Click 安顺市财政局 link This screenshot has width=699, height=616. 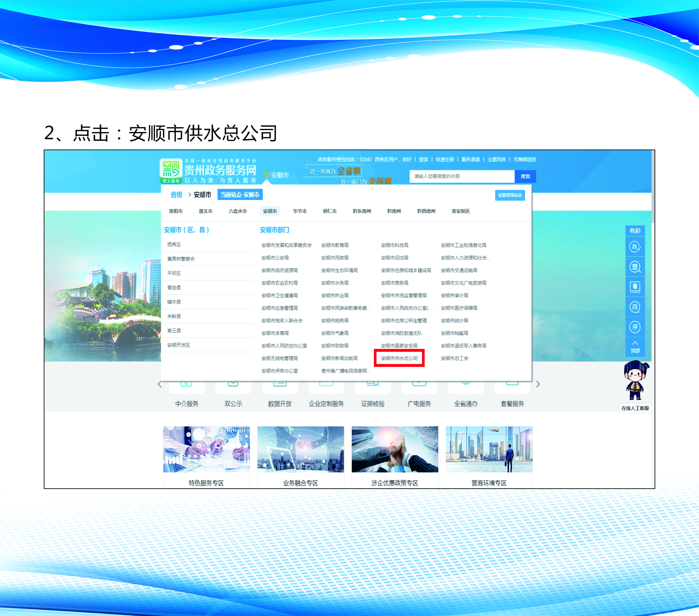pyautogui.click(x=335, y=346)
